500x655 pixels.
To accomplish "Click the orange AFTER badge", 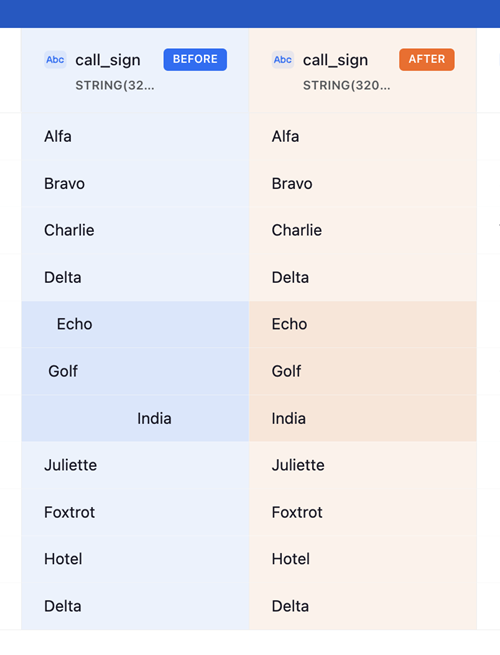I will coord(426,59).
